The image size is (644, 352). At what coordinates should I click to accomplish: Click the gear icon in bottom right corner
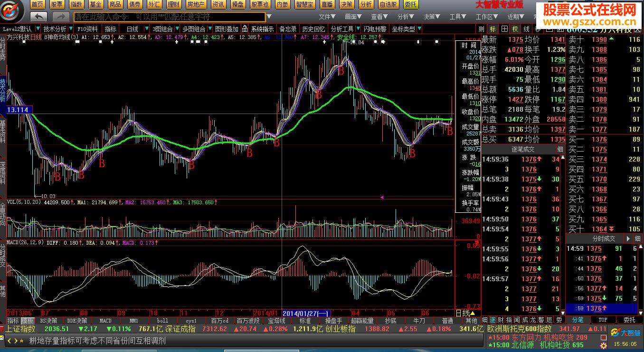pyautogui.click(x=603, y=345)
